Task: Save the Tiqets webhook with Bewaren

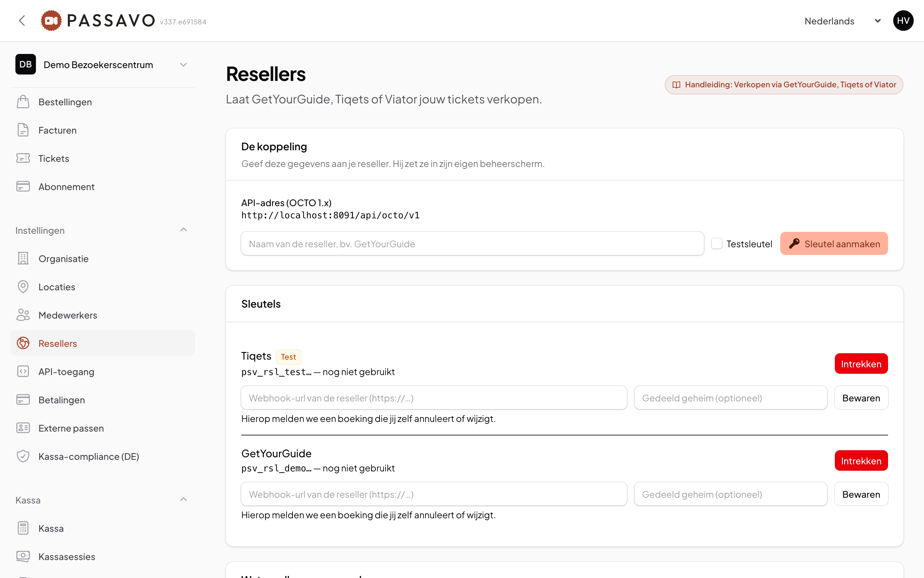Action: [861, 398]
